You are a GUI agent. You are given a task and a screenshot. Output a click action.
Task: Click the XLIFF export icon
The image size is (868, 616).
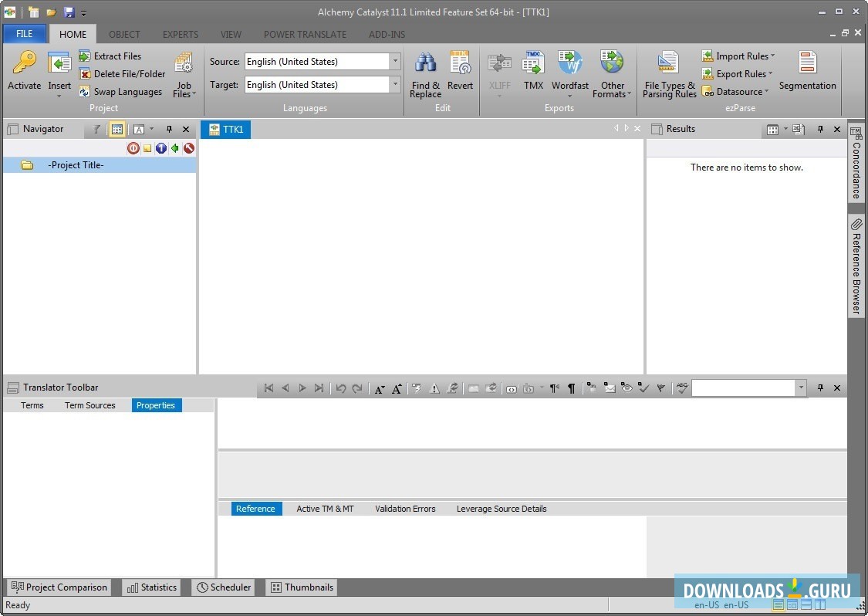coord(499,63)
